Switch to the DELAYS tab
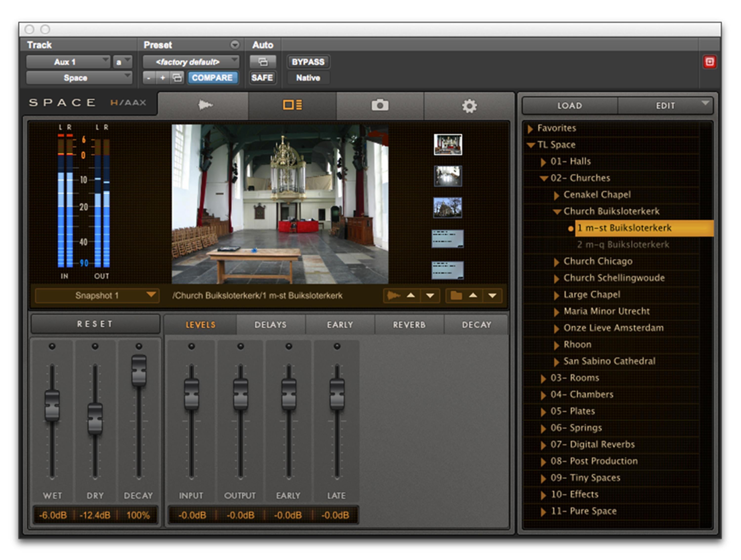Viewport: 741px width, 560px height. [x=270, y=324]
